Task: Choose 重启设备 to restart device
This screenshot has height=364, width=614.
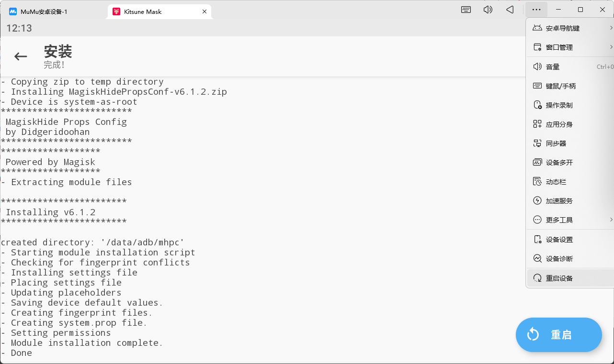Action: click(559, 278)
